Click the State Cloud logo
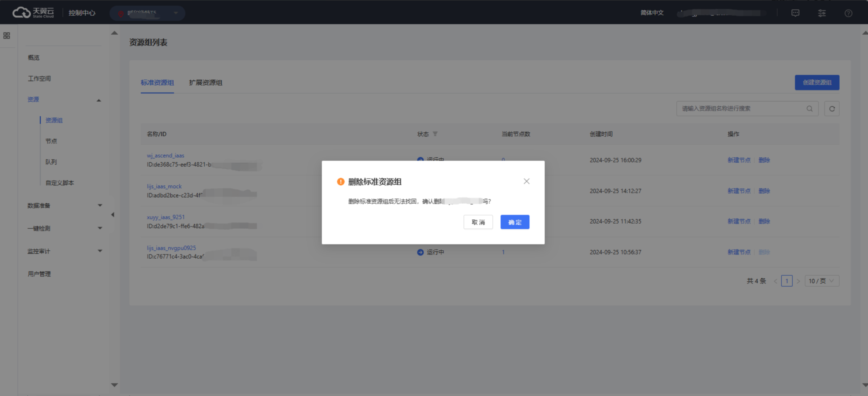This screenshot has height=396, width=868. [33, 13]
